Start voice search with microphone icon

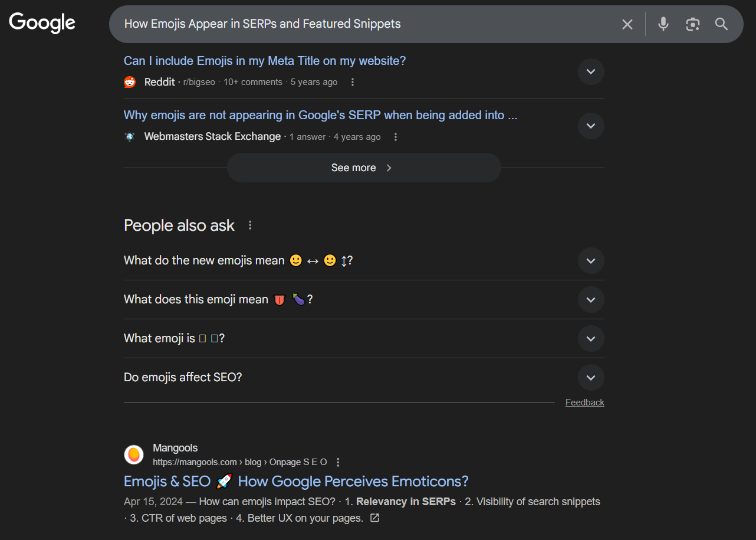[663, 24]
